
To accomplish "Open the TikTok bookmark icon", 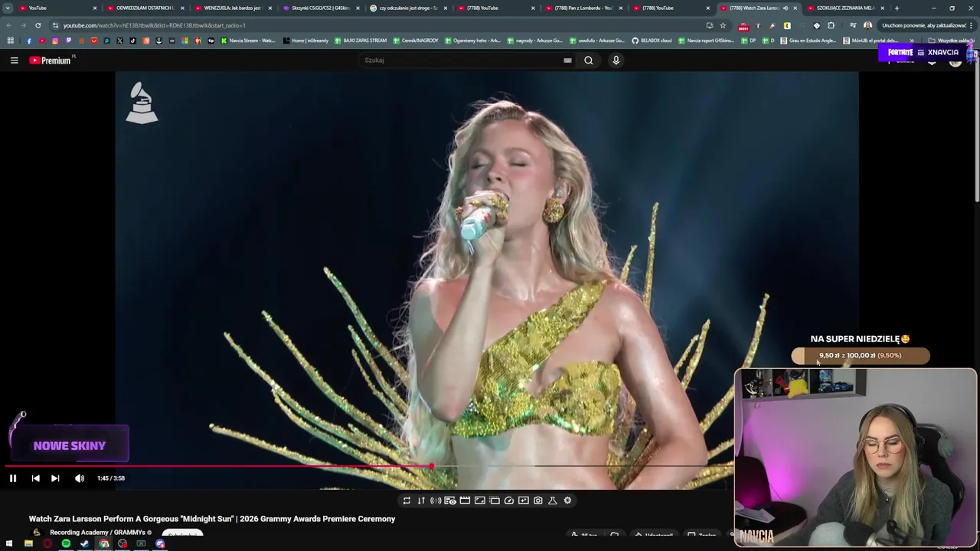I will coord(133,41).
